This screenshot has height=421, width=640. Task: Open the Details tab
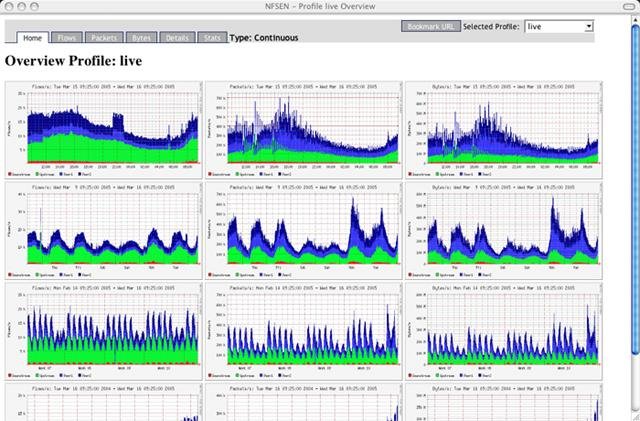pyautogui.click(x=176, y=38)
